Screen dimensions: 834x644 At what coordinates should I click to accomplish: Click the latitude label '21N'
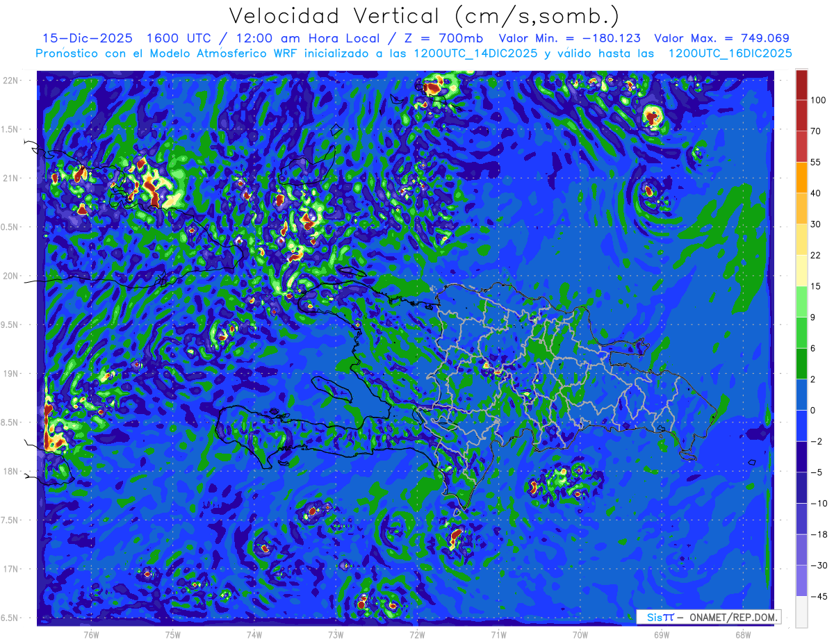click(11, 178)
